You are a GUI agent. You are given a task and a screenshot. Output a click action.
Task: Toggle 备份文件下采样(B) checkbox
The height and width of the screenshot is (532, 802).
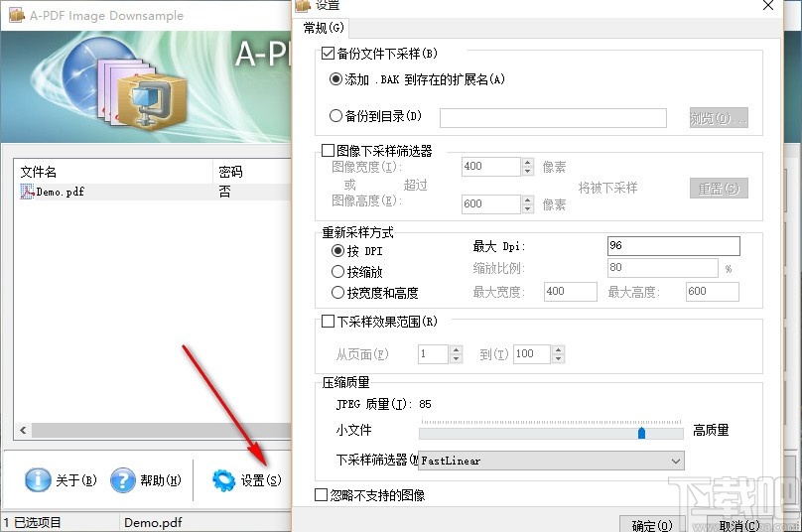coord(328,54)
